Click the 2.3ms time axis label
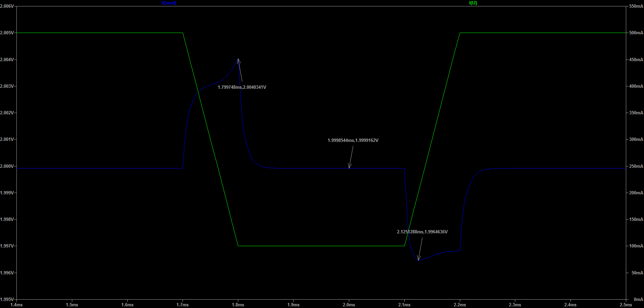 pos(515,305)
